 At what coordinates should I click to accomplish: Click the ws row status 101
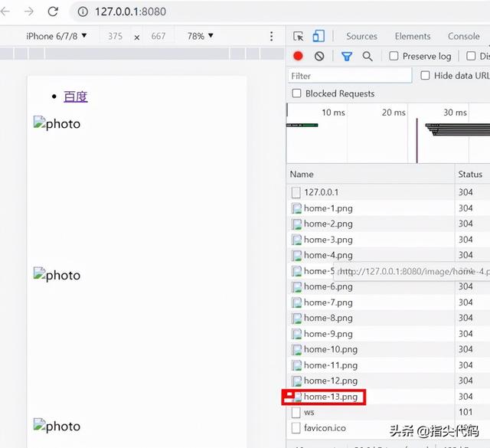click(x=465, y=412)
